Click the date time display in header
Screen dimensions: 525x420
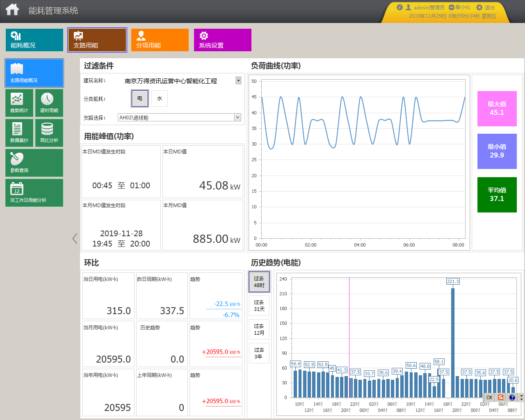point(452,16)
